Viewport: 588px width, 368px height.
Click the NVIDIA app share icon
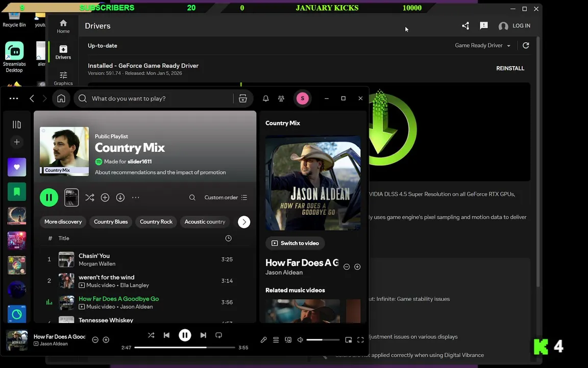[x=465, y=26]
